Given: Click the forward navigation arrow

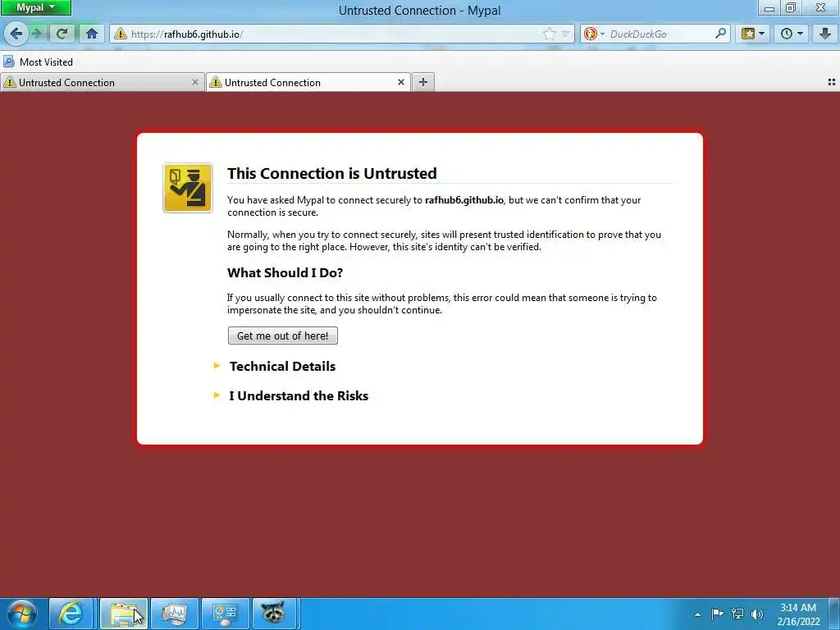Looking at the screenshot, I should (37, 34).
